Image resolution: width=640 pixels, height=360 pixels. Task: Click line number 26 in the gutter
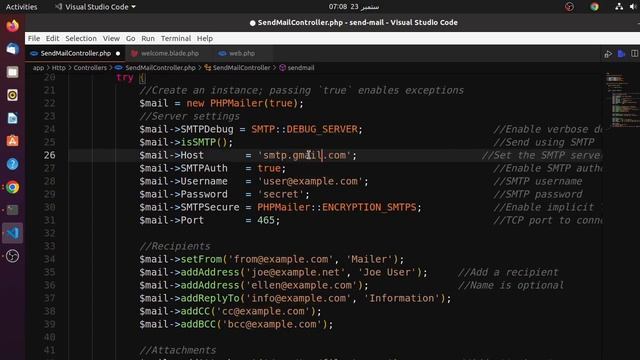click(x=49, y=155)
